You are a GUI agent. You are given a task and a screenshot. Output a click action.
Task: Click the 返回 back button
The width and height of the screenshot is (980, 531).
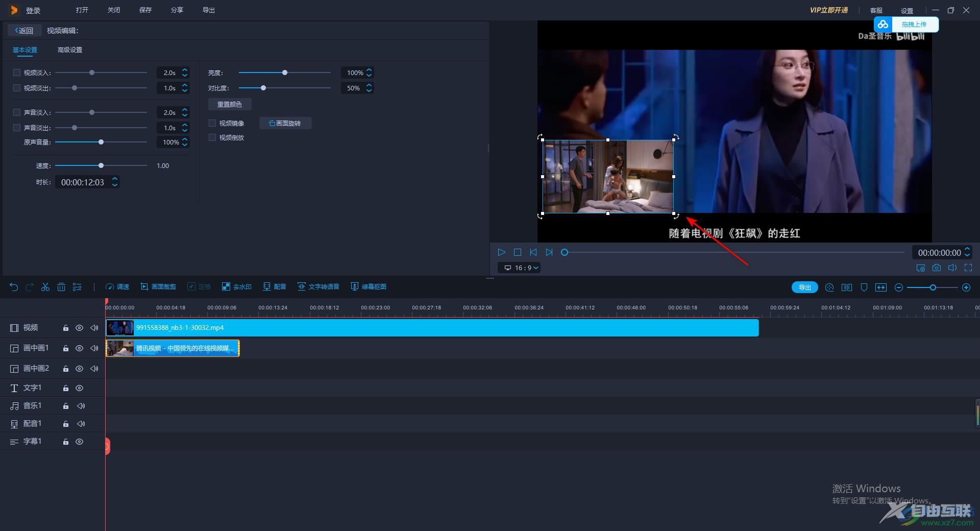pos(24,31)
